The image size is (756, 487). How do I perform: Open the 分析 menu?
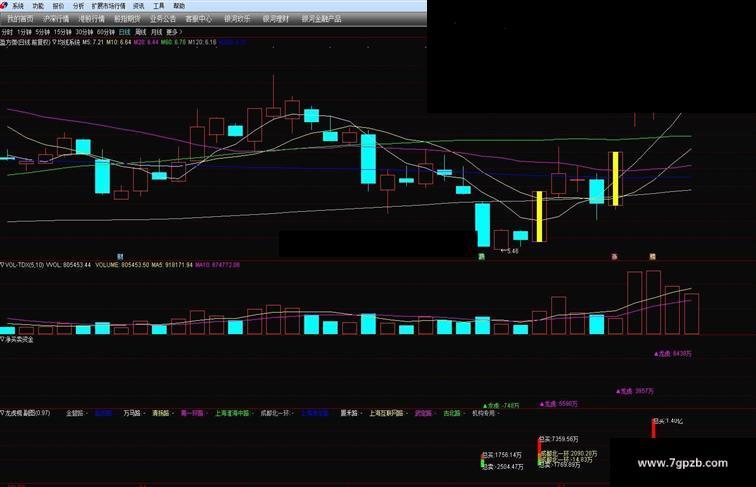(78, 6)
